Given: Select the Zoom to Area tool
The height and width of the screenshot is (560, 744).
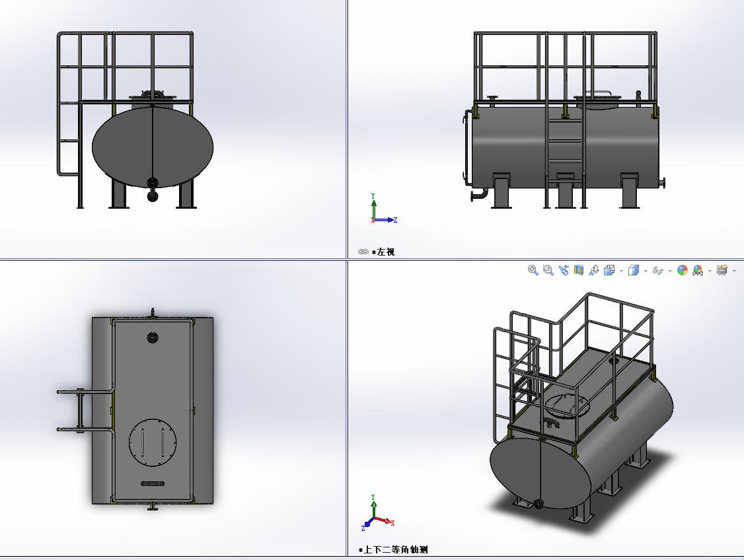Looking at the screenshot, I should pos(548,270).
